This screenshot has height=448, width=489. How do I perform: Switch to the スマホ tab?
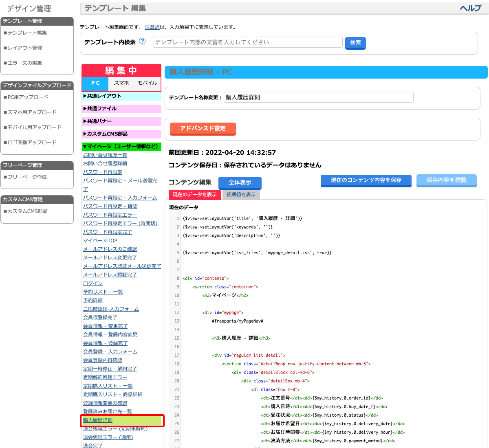pyautogui.click(x=121, y=83)
